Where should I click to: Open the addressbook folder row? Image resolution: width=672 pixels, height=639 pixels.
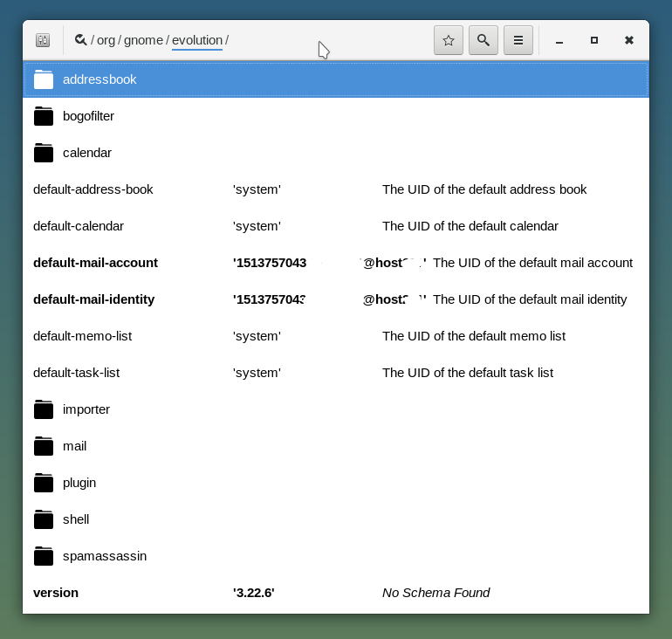pyautogui.click(x=336, y=79)
